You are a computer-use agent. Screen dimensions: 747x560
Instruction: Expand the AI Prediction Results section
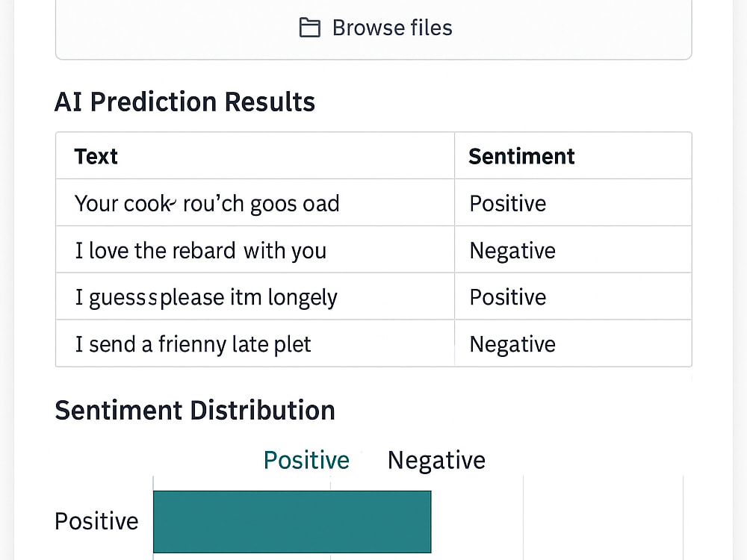pos(185,102)
